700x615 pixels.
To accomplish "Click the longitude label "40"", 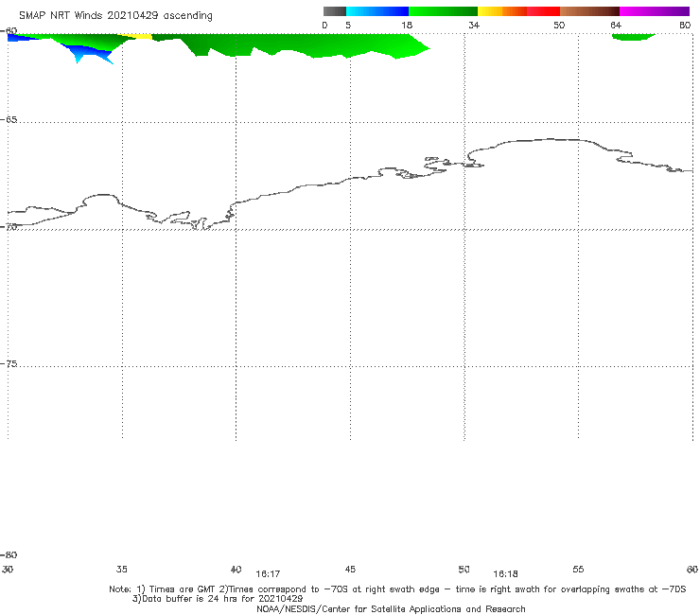I will point(236,569).
